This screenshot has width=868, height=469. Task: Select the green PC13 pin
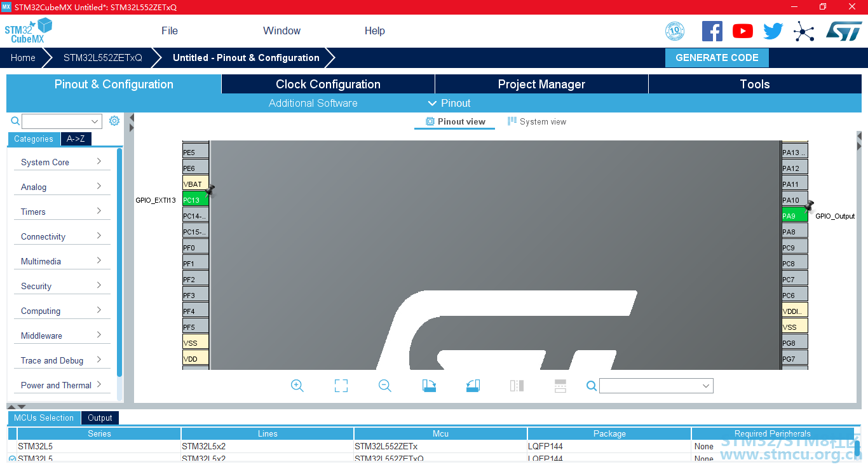pyautogui.click(x=196, y=200)
